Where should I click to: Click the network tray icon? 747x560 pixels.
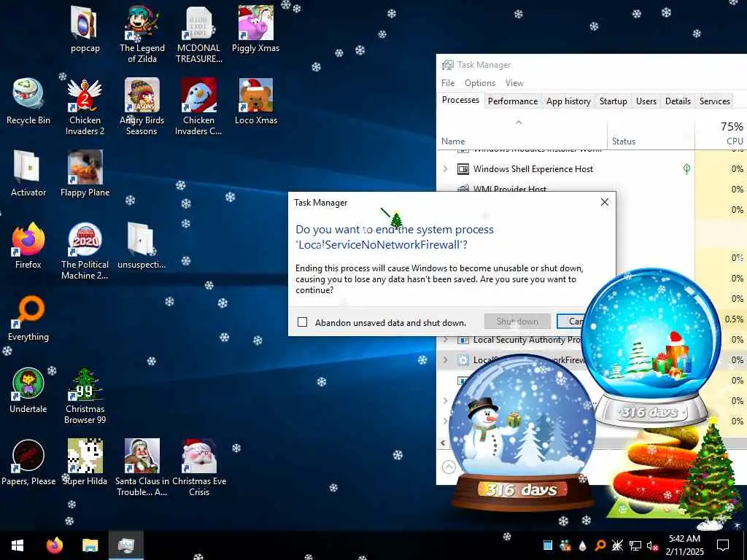click(x=635, y=545)
